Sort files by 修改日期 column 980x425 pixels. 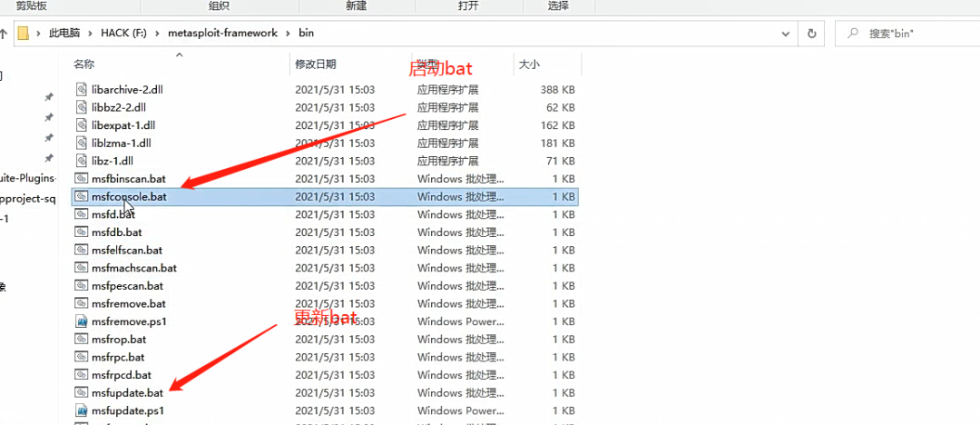point(316,64)
